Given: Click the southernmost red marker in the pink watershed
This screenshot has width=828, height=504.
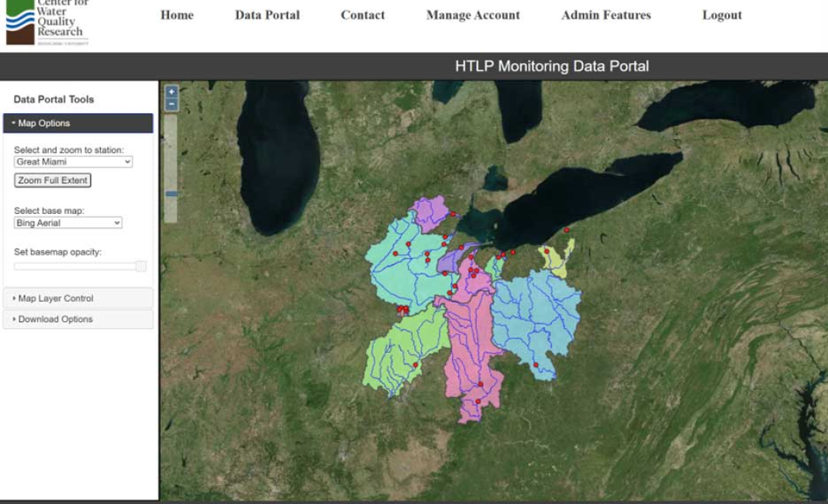Looking at the screenshot, I should pyautogui.click(x=478, y=401).
